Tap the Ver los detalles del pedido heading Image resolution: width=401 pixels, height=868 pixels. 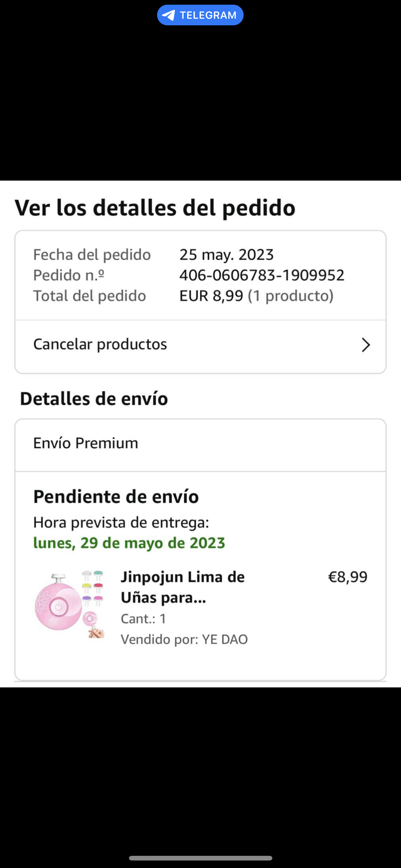pos(155,207)
